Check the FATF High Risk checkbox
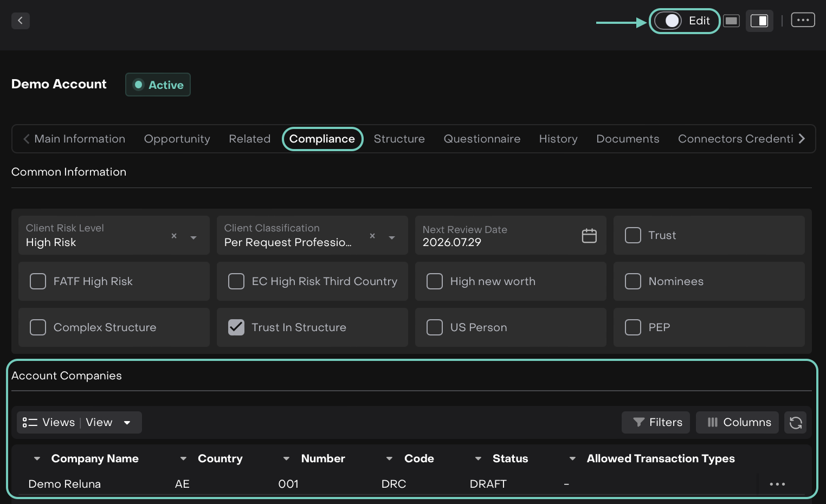Screen dimensions: 826x504 [38, 281]
